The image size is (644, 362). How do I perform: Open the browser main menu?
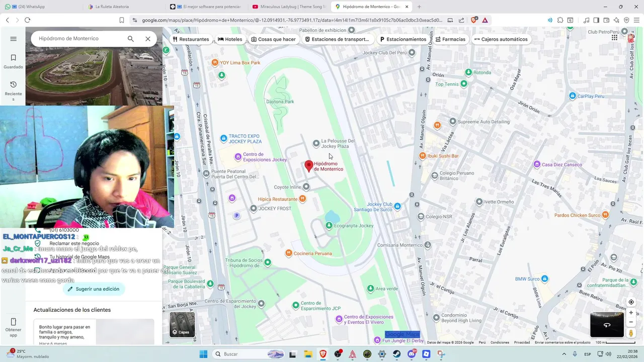(637, 20)
